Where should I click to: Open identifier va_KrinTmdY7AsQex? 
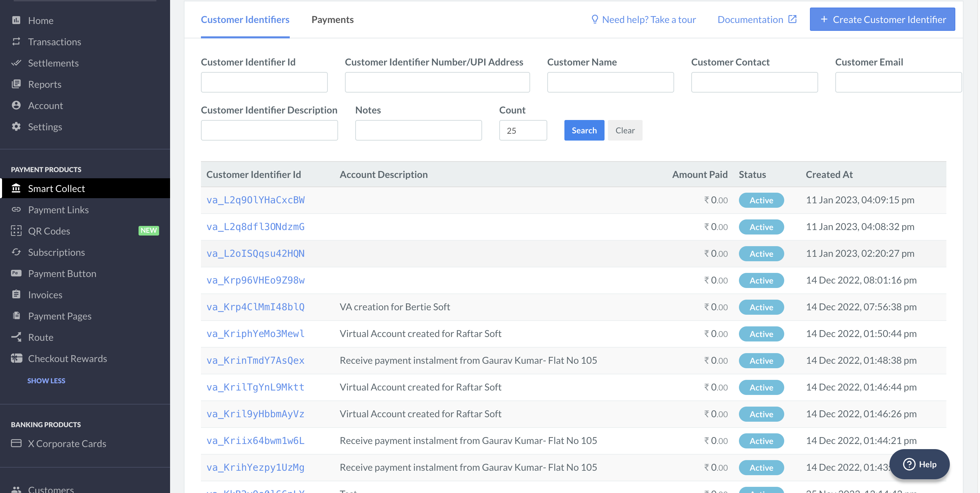255,360
